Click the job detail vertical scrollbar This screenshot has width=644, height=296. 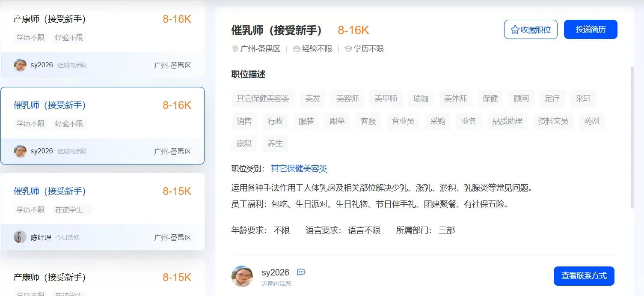pos(632,137)
